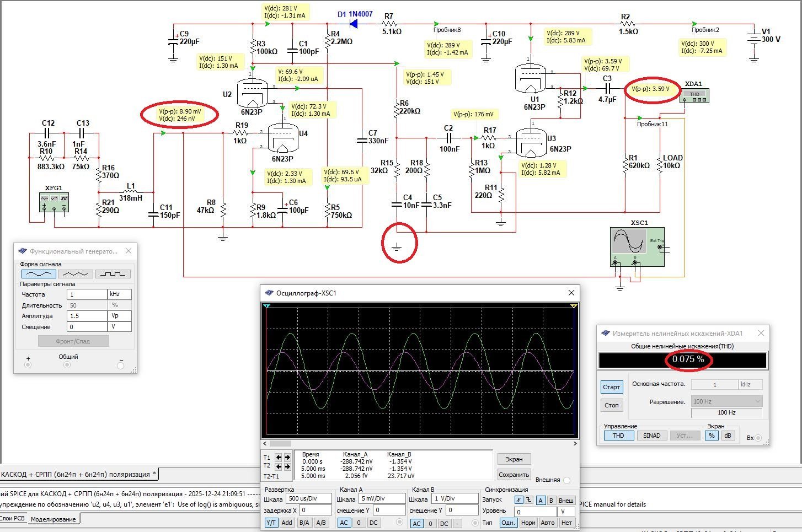Screen dimensions: 802x532
Task: Select the square waveform button
Action: 113,274
